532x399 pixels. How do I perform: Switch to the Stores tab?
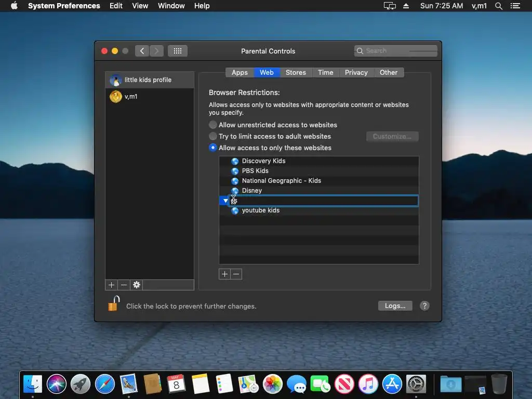(296, 72)
